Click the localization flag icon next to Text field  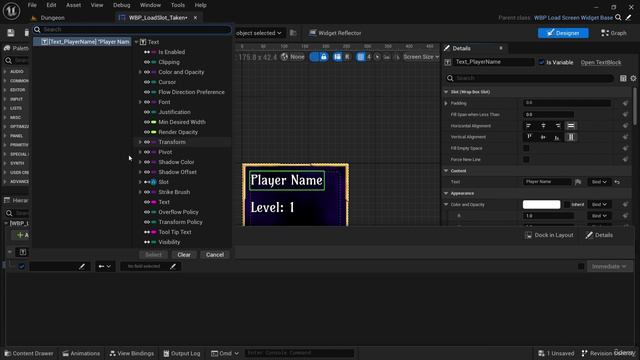pos(578,182)
